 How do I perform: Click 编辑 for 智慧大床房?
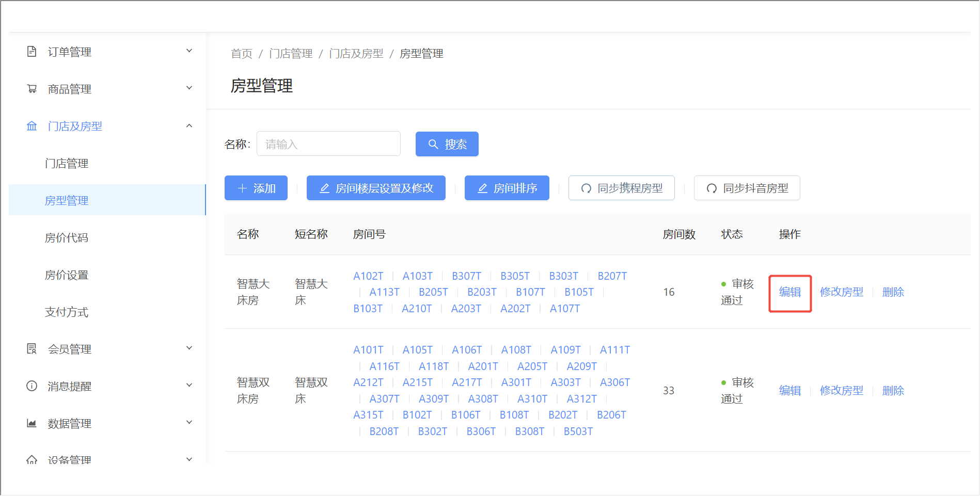(790, 292)
